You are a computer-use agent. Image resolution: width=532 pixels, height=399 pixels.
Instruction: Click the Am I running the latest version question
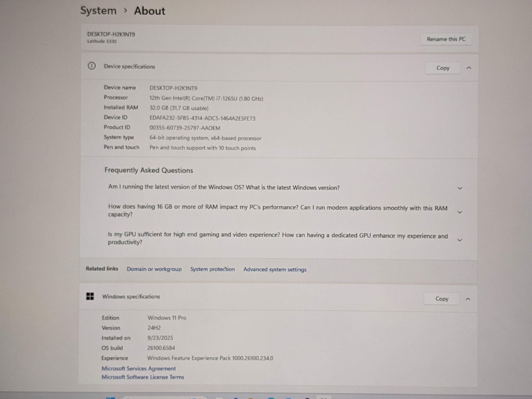tap(224, 187)
